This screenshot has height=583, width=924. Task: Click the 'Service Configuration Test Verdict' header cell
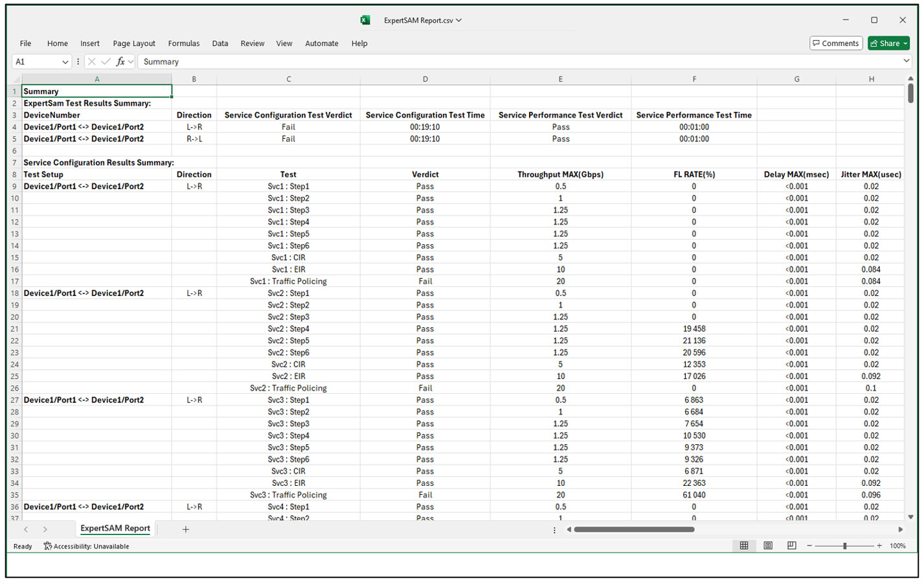(x=288, y=115)
